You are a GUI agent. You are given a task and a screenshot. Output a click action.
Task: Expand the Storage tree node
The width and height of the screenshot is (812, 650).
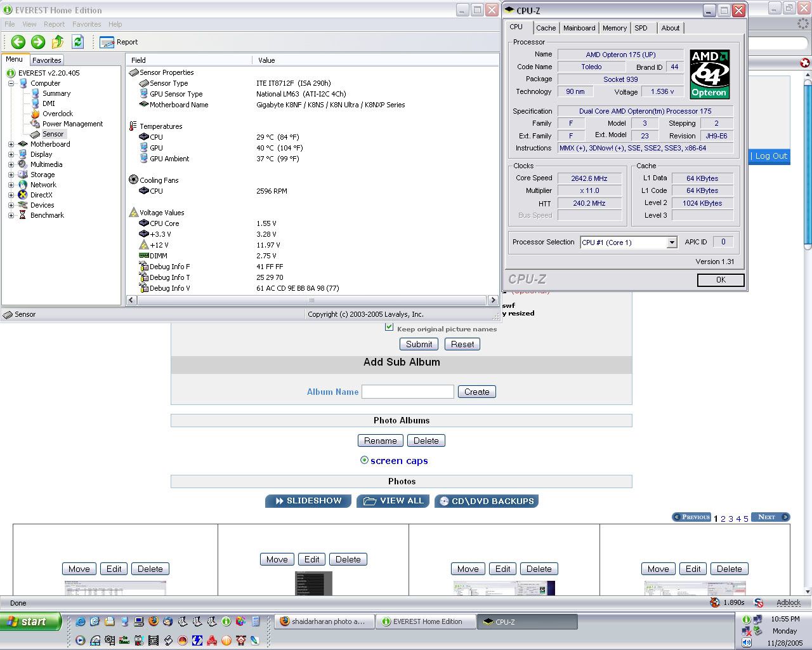tap(11, 175)
